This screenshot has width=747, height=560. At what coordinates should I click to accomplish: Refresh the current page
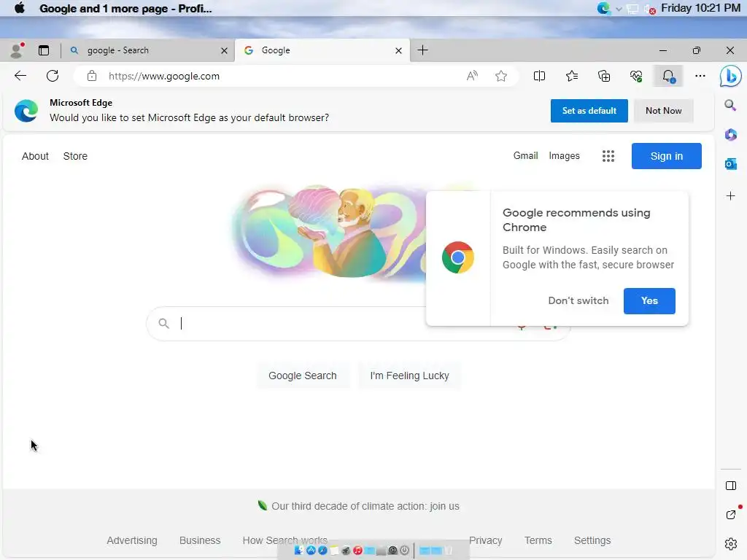(53, 76)
